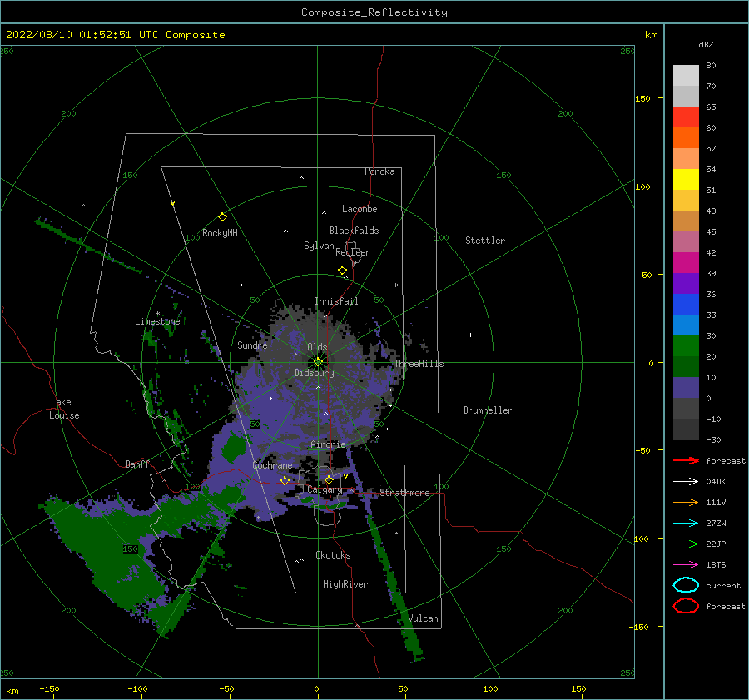
Task: Select the 0 dBZ purple color swatch
Action: 686,387
